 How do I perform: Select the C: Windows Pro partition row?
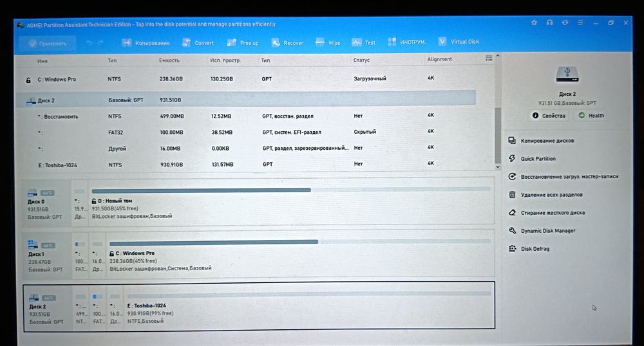(x=247, y=78)
